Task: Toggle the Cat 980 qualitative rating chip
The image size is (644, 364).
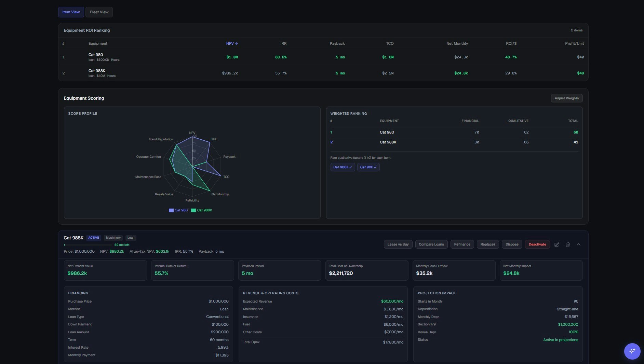Action: coord(368,167)
